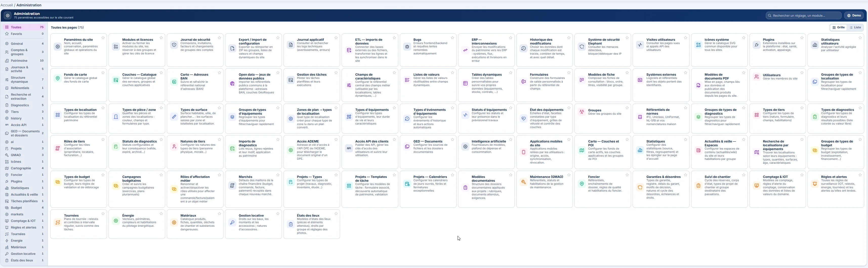The width and height of the screenshot is (868, 268).
Task: Click the gear icon on Paramètres du site card
Action: coord(58,47)
